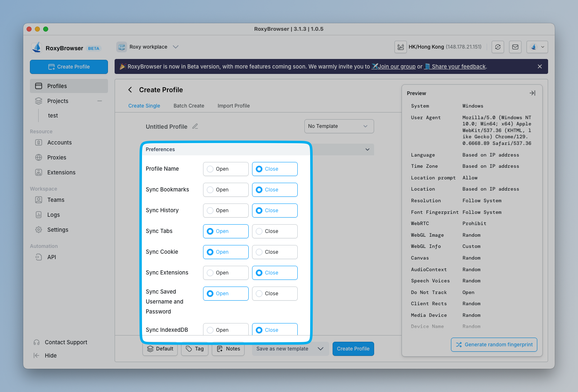Click the Notes document icon
The height and width of the screenshot is (392, 578).
pos(220,349)
